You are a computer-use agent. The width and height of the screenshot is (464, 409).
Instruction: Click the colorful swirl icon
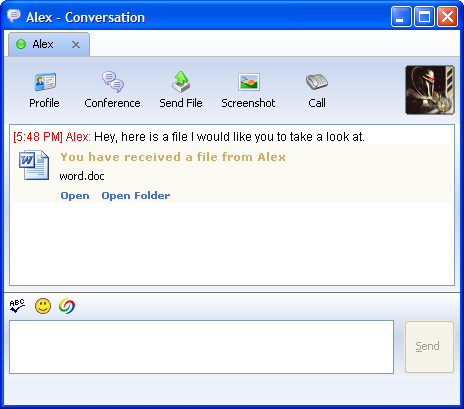(67, 306)
